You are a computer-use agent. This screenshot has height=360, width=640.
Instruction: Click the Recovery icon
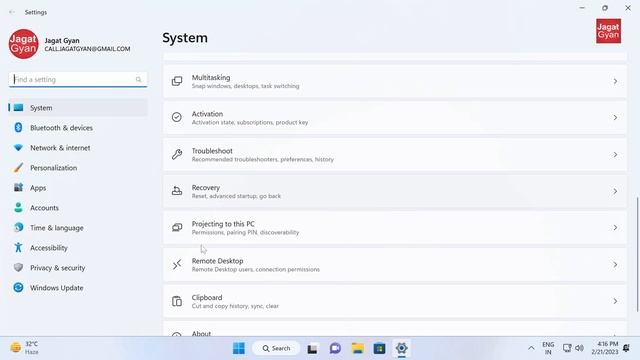click(177, 191)
